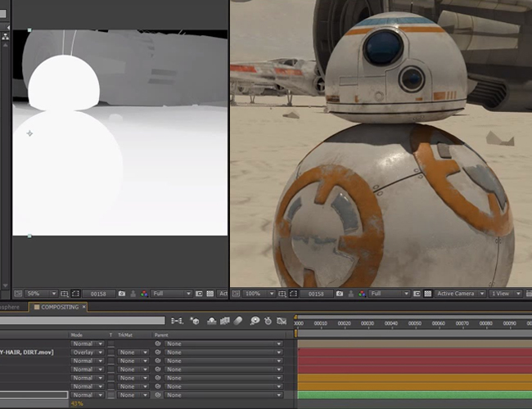Click the 00050 mark on time ruler
Screen dimensions: 532x409
tap(415, 324)
